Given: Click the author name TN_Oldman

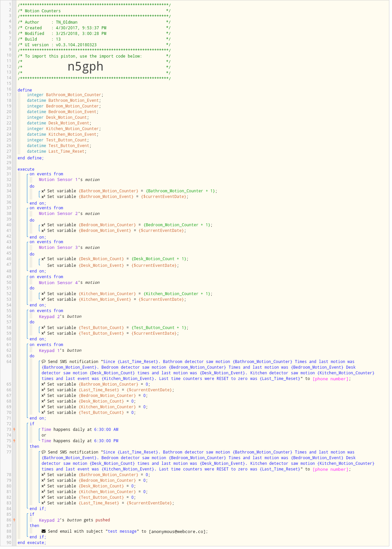Looking at the screenshot, I should pyautogui.click(x=67, y=22).
